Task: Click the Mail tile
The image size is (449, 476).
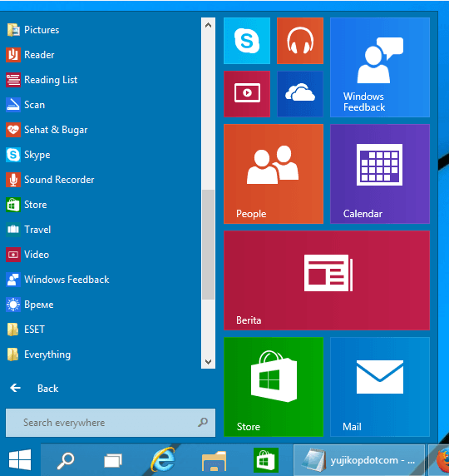Action: tap(380, 387)
